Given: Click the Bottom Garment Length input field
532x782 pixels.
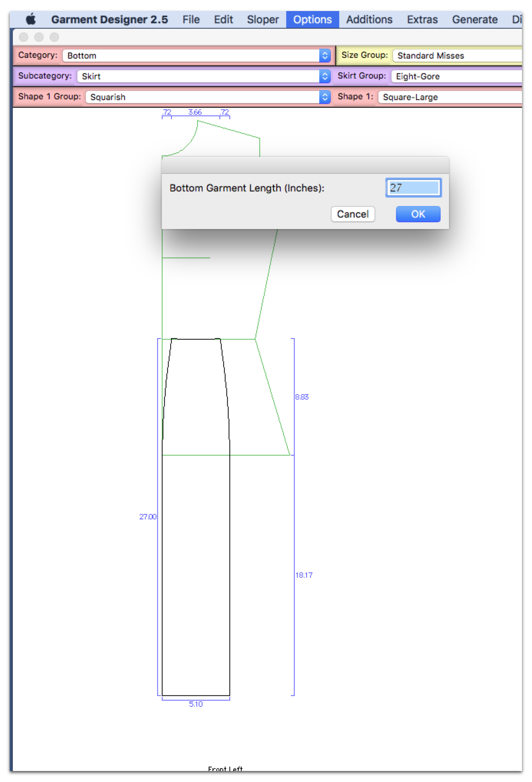Looking at the screenshot, I should coord(413,187).
